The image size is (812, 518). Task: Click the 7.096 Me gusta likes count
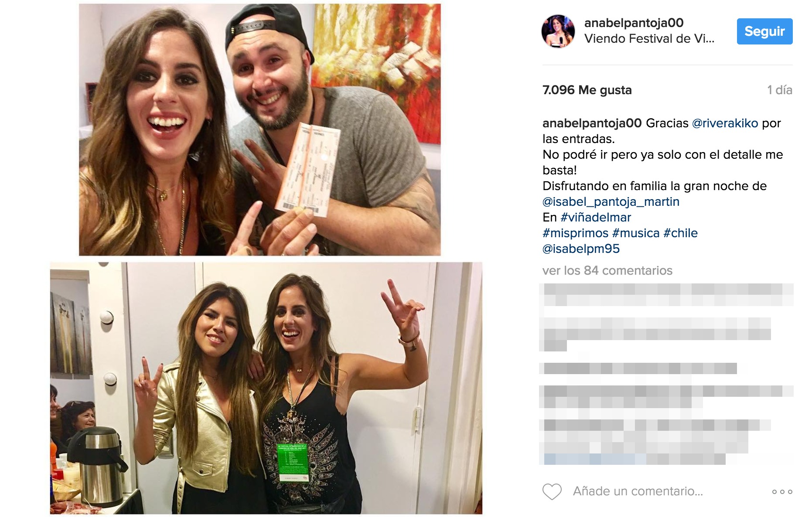click(x=587, y=90)
